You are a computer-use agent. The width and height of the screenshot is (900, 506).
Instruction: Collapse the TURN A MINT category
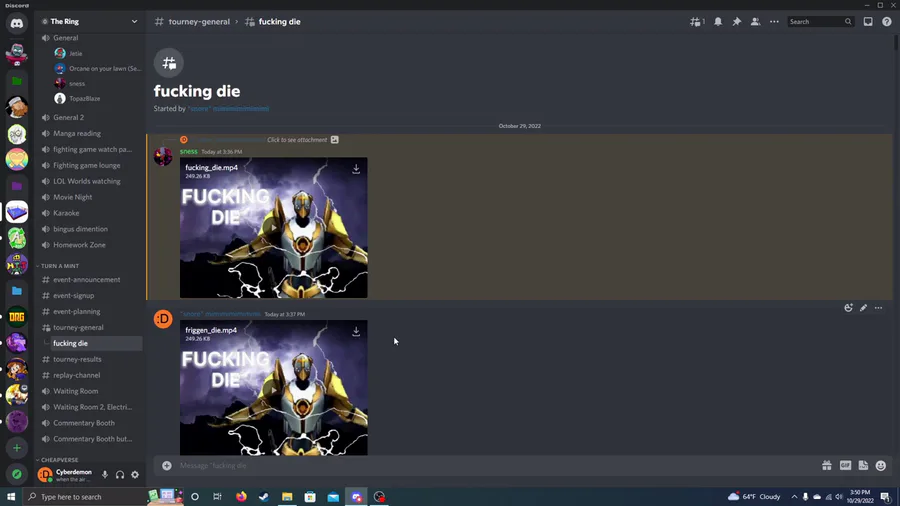coord(60,266)
